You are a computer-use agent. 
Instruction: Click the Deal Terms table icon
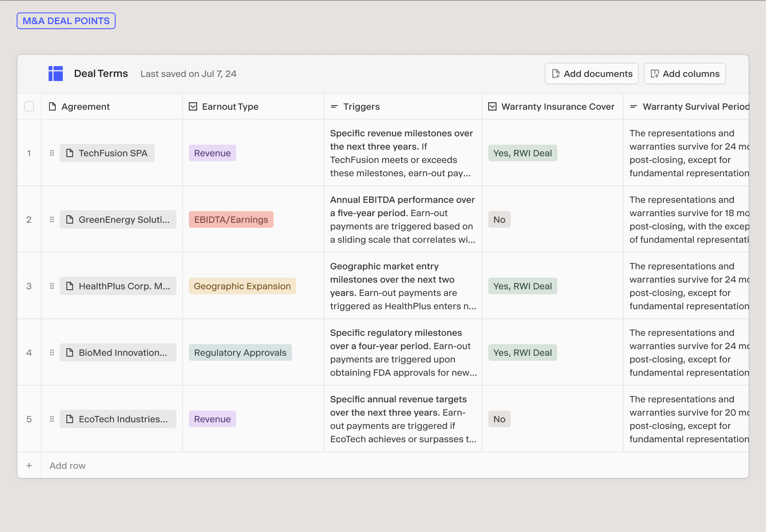pos(55,74)
